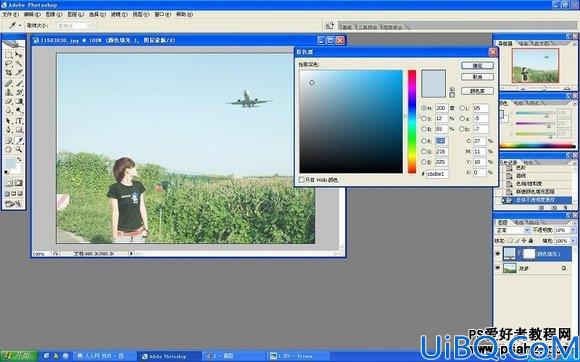Hide the color fill layer eye
Image resolution: width=580 pixels, height=362 pixels.
point(498,254)
